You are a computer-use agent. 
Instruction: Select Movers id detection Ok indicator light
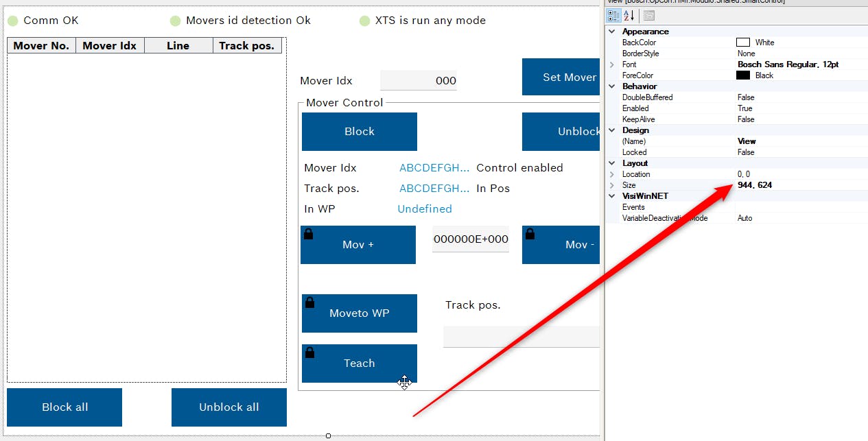[x=176, y=21]
